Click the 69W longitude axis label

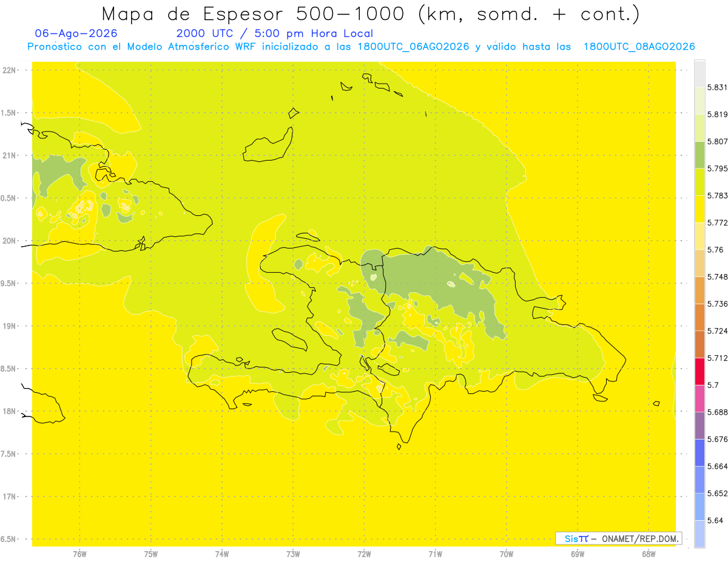tap(578, 554)
